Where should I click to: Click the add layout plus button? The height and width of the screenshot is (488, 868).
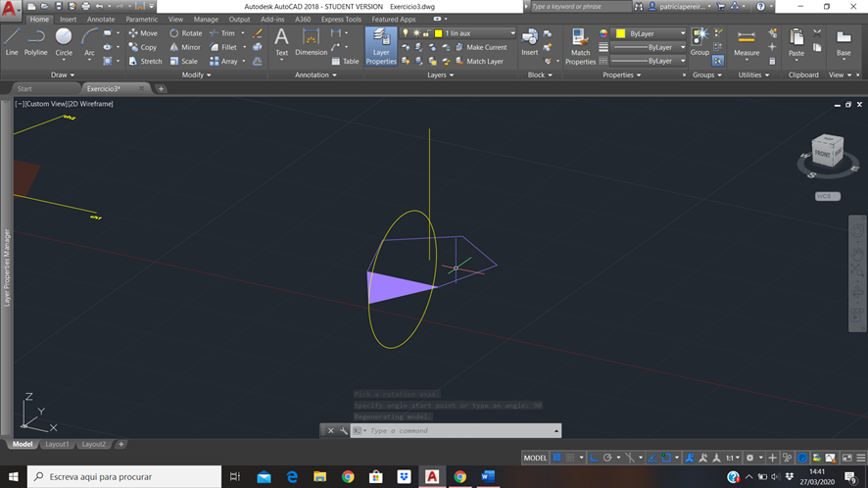121,444
